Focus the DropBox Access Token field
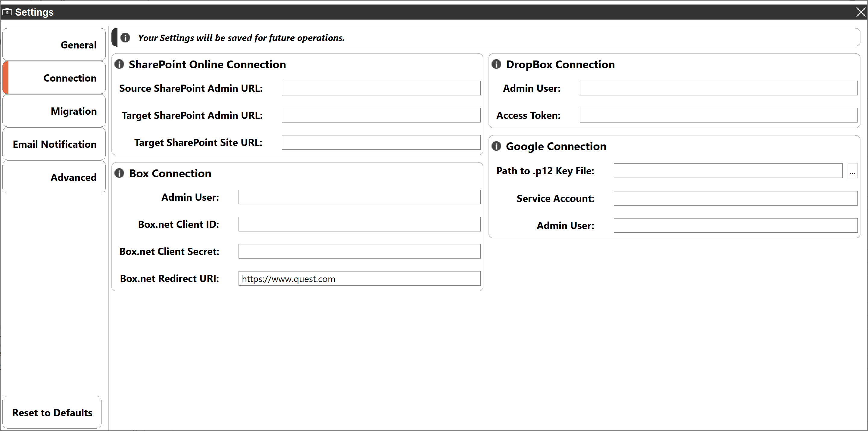The width and height of the screenshot is (868, 431). click(718, 115)
